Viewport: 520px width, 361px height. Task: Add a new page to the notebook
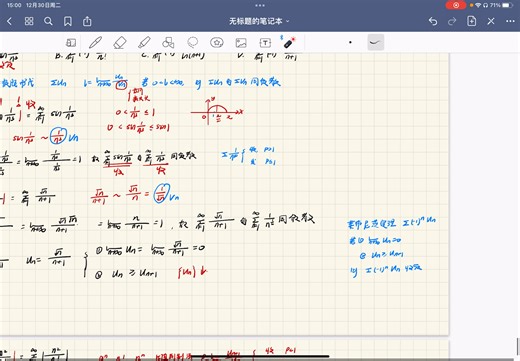pos(471,21)
